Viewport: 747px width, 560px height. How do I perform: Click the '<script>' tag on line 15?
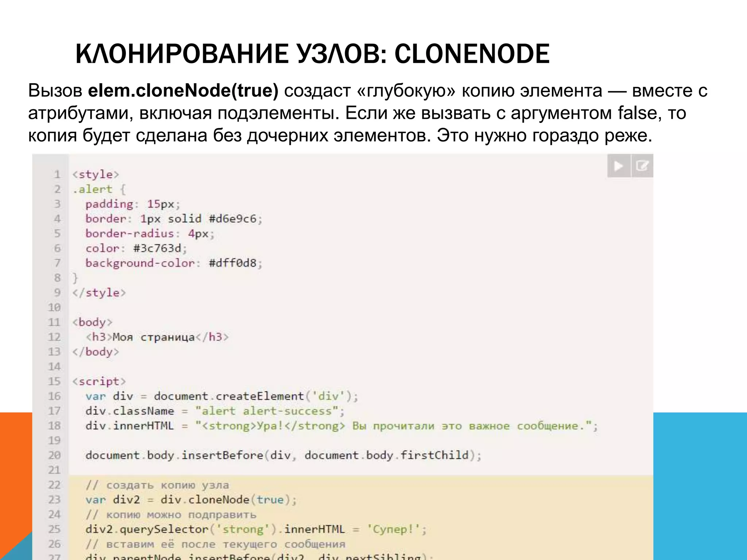tap(99, 381)
